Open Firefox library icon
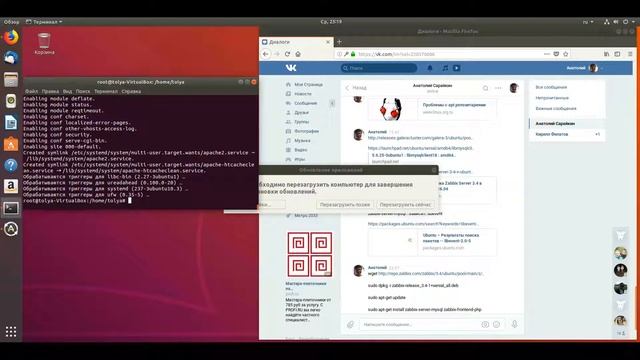The width and height of the screenshot is (640, 360). pos(607,54)
